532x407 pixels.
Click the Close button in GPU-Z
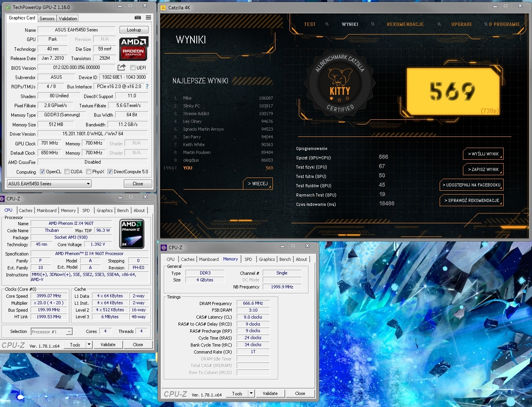click(x=138, y=184)
